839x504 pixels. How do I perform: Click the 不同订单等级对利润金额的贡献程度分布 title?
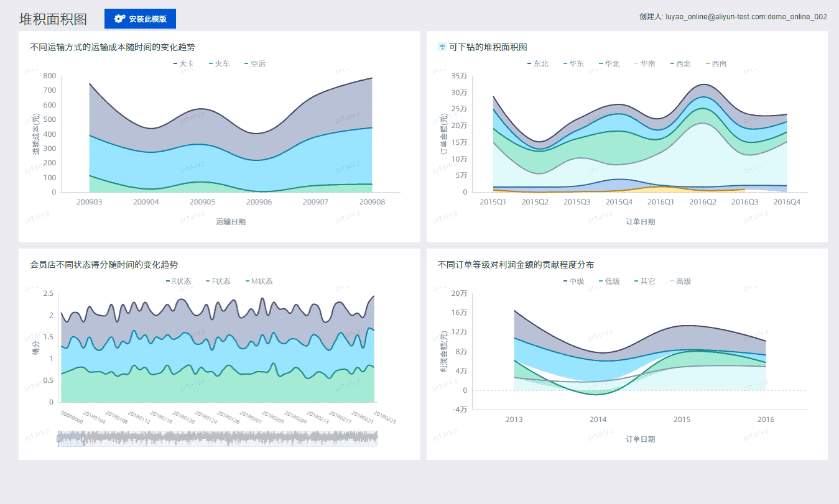click(x=516, y=264)
